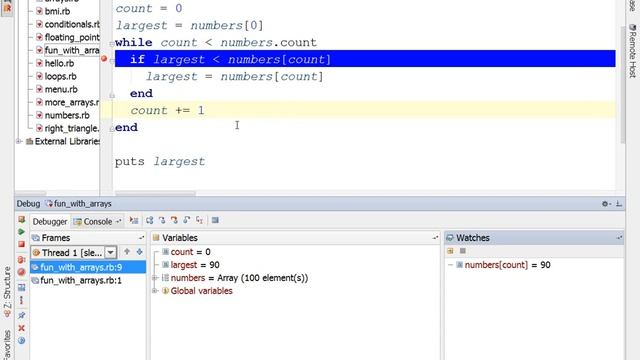640x360 pixels.
Task: Rerun fun_with_arrays debug session
Action: tap(22, 220)
